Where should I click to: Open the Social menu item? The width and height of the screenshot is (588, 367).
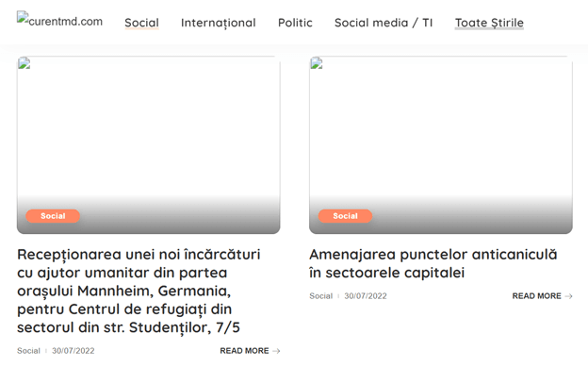point(141,23)
